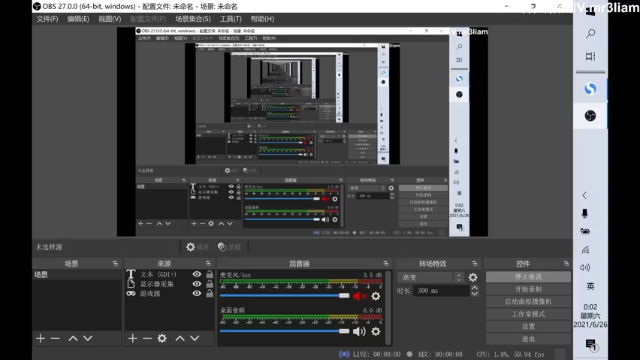The width and height of the screenshot is (640, 360).
Task: Click the 文本 (GDI+) text source T icon
Action: (131, 274)
